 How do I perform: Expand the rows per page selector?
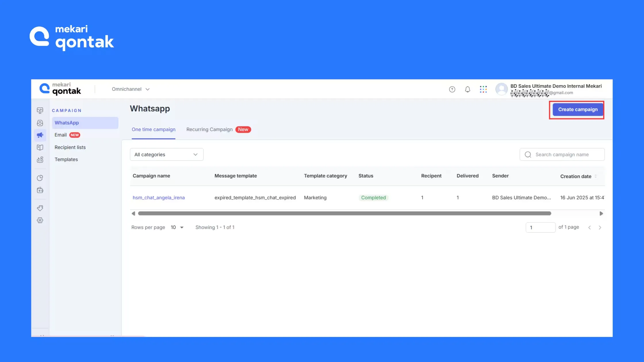tap(177, 227)
